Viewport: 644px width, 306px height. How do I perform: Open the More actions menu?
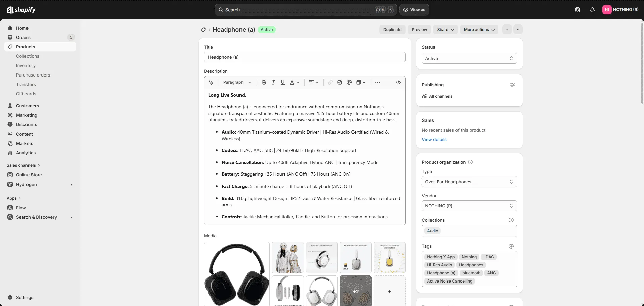pos(479,30)
